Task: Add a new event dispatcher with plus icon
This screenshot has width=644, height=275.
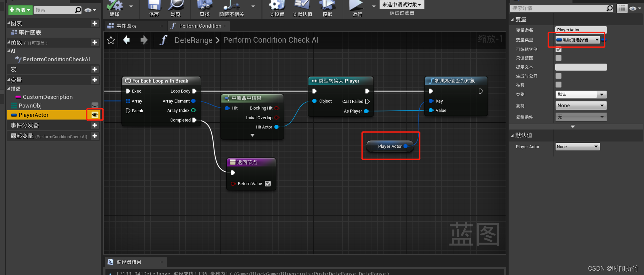Action: coord(95,125)
